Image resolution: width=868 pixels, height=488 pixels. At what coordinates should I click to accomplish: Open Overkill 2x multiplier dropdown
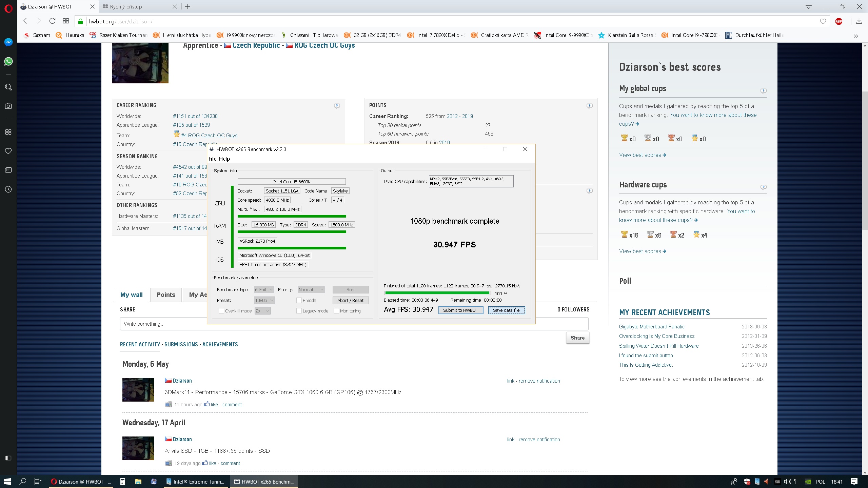262,311
